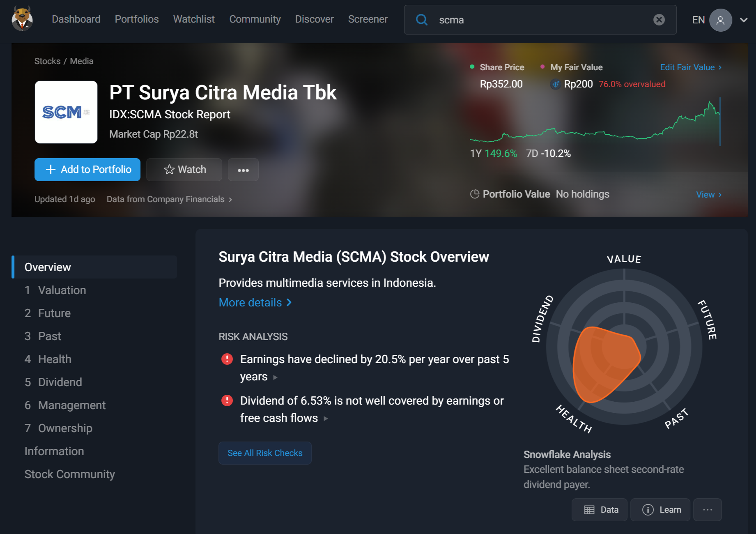The width and height of the screenshot is (756, 534).
Task: Open Information section in sidebar
Action: (54, 451)
